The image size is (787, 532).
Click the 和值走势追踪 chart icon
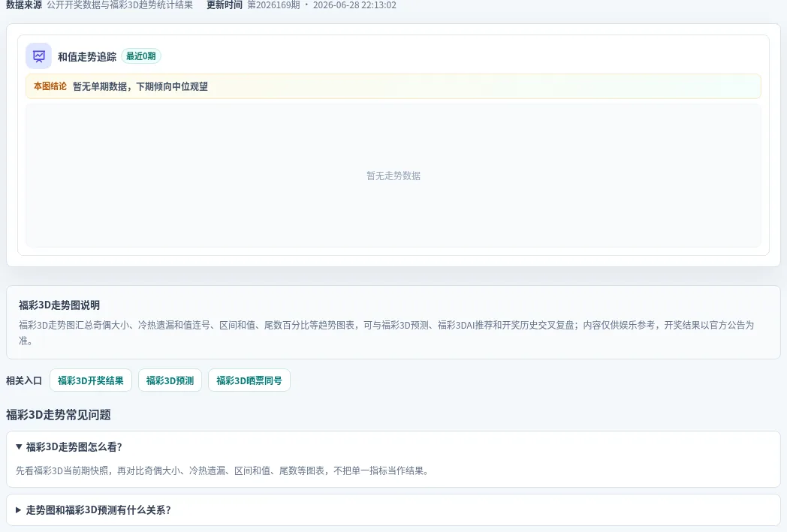click(x=38, y=56)
